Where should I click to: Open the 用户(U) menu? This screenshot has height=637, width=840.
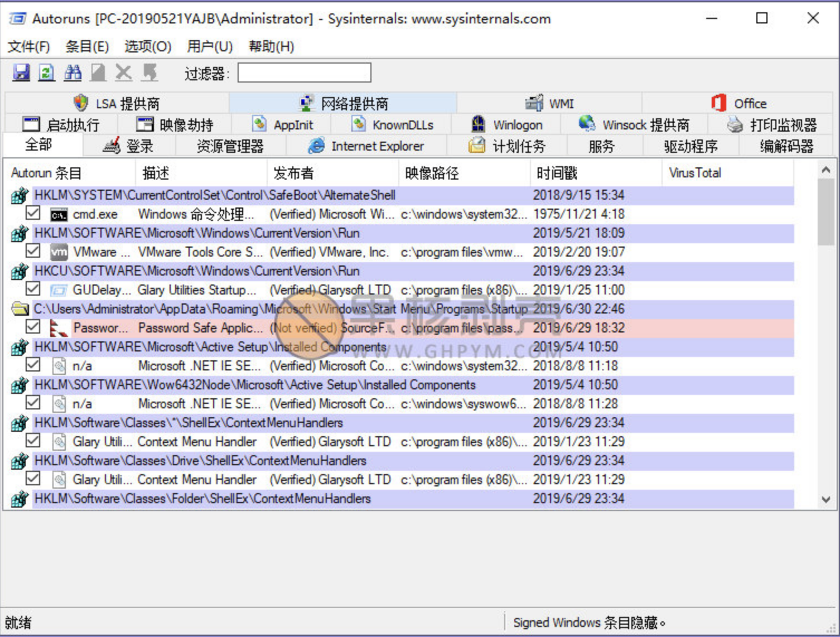(210, 46)
